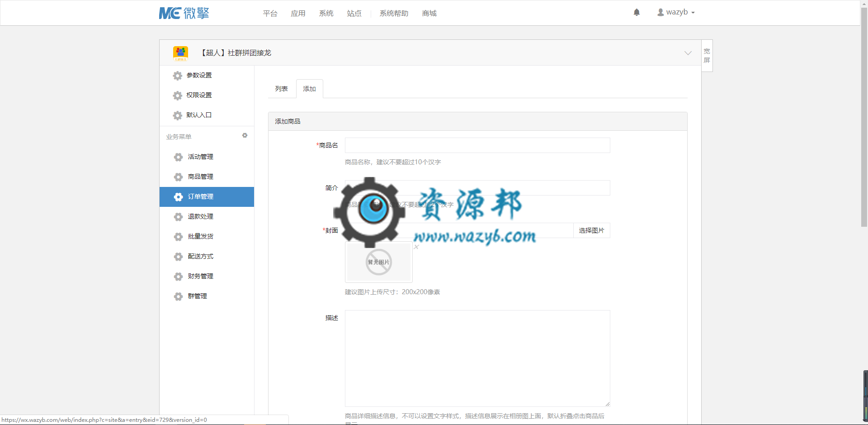Screen dimensions: 868x425
Task: Focus the 简介 input field
Action: click(x=477, y=188)
